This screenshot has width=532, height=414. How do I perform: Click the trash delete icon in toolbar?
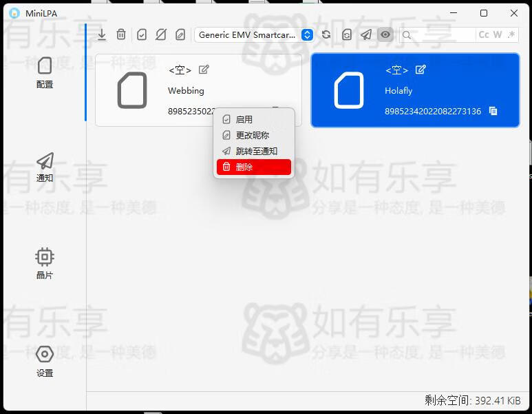tap(121, 34)
